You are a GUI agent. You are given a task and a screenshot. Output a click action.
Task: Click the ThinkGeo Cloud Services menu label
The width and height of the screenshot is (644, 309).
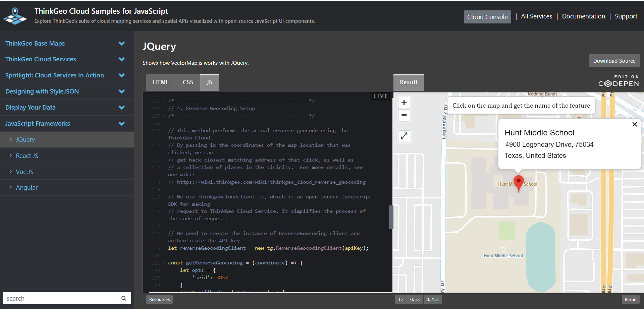[41, 59]
